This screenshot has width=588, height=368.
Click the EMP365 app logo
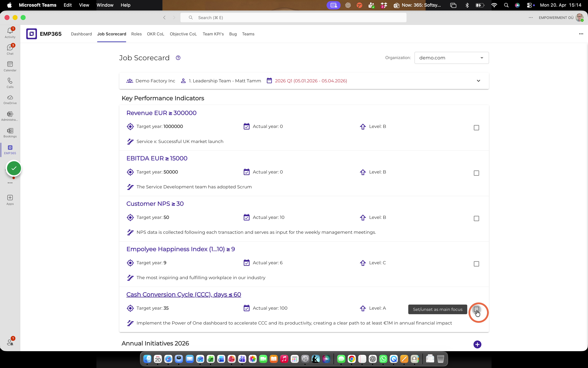(31, 34)
